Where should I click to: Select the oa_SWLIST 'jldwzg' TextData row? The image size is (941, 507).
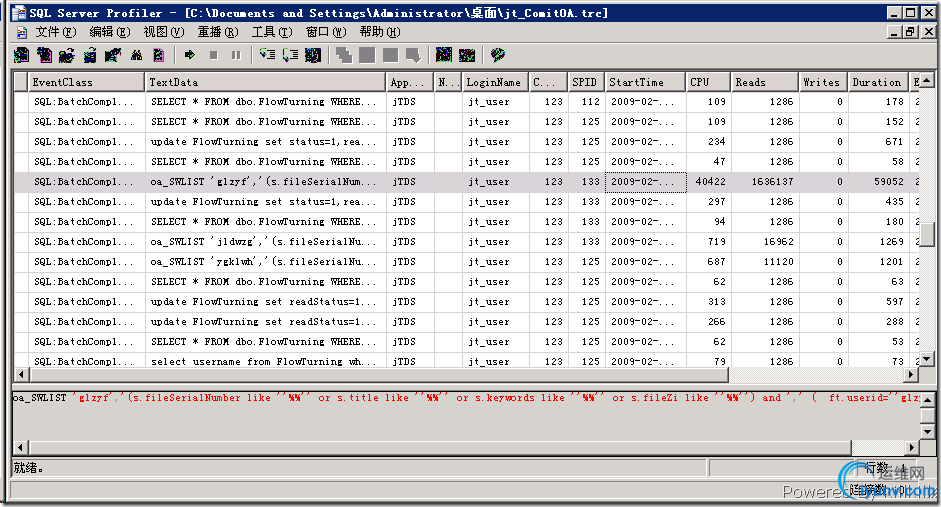click(x=265, y=242)
